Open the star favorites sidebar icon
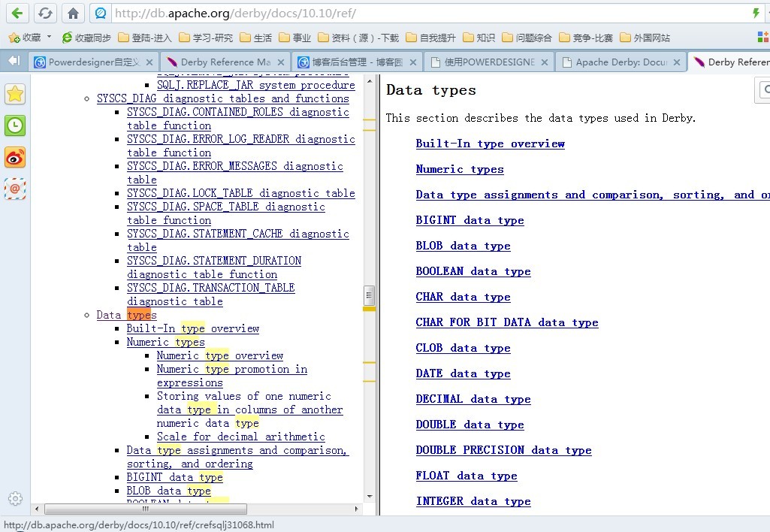The image size is (770, 532). click(x=15, y=94)
